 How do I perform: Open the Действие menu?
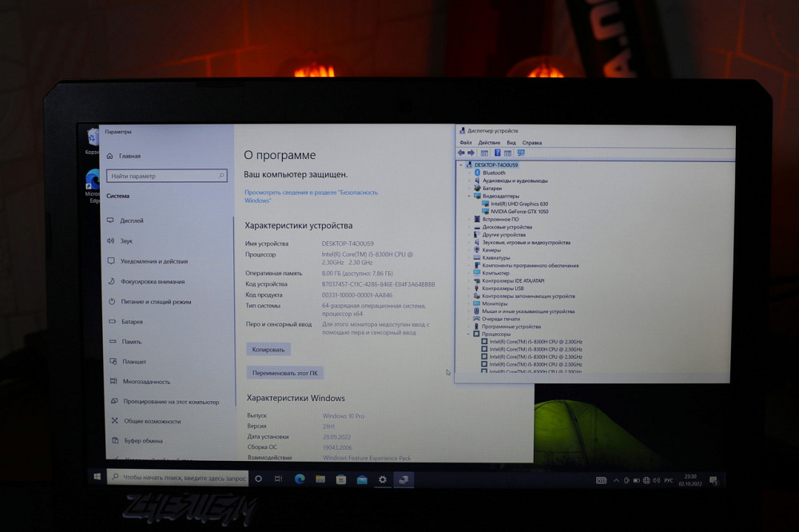pyautogui.click(x=489, y=142)
